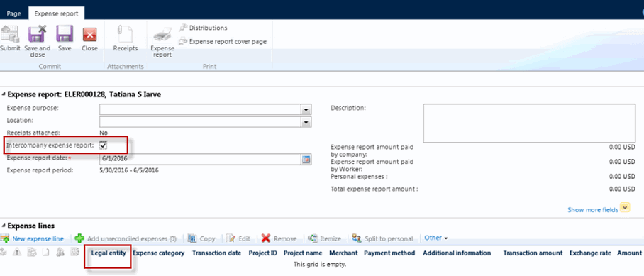Click Add unreconciled expenses button
Image resolution: width=644 pixels, height=276 pixels.
tap(126, 238)
